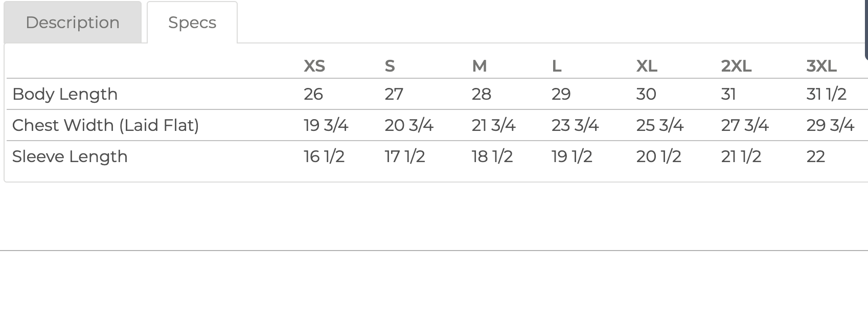
Task: Click the XS size column header
Action: pyautogui.click(x=314, y=66)
